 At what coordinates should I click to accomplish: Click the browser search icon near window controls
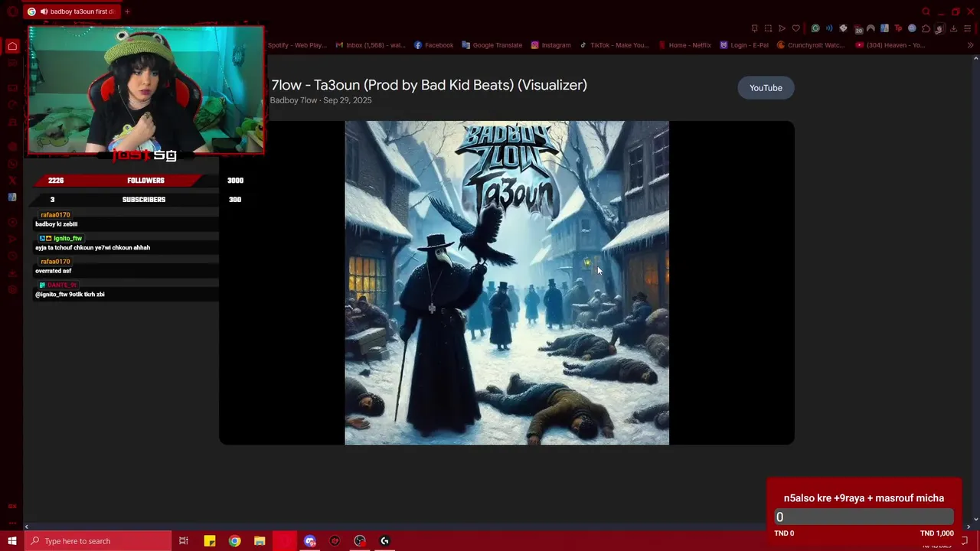926,11
